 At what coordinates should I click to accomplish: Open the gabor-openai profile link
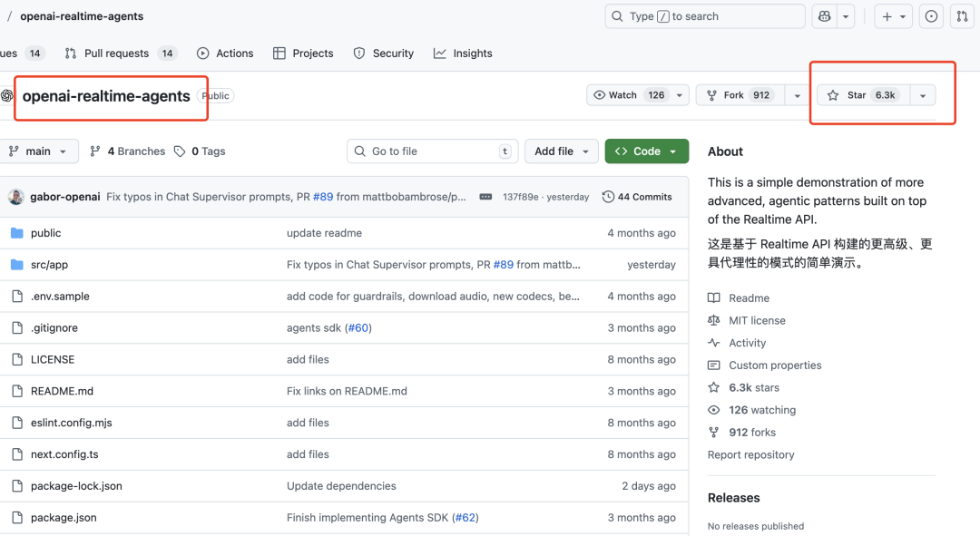65,197
